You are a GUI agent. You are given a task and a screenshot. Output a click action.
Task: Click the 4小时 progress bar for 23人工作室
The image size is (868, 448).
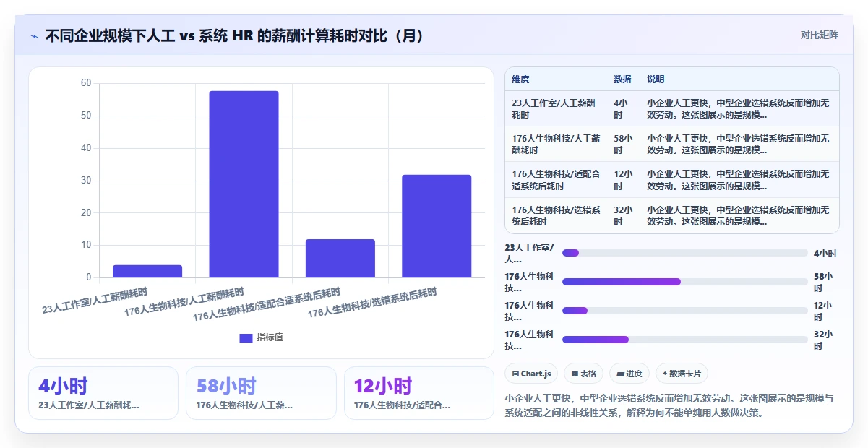tap(684, 253)
